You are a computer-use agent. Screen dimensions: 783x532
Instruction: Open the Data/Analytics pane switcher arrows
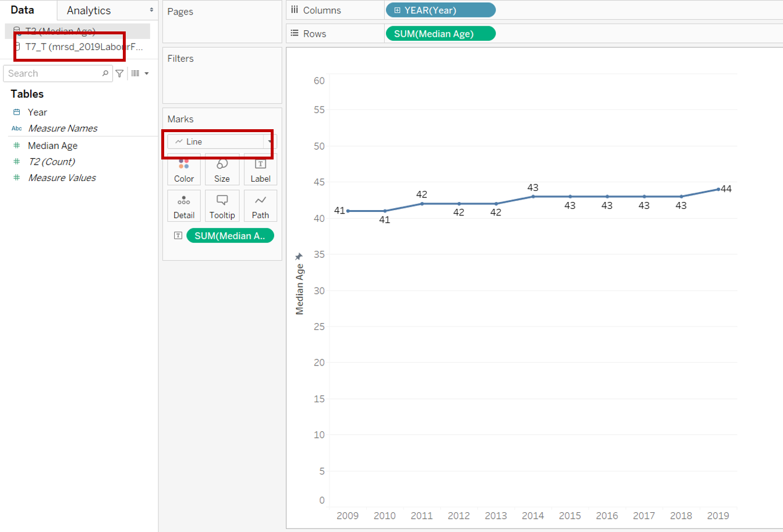(151, 10)
